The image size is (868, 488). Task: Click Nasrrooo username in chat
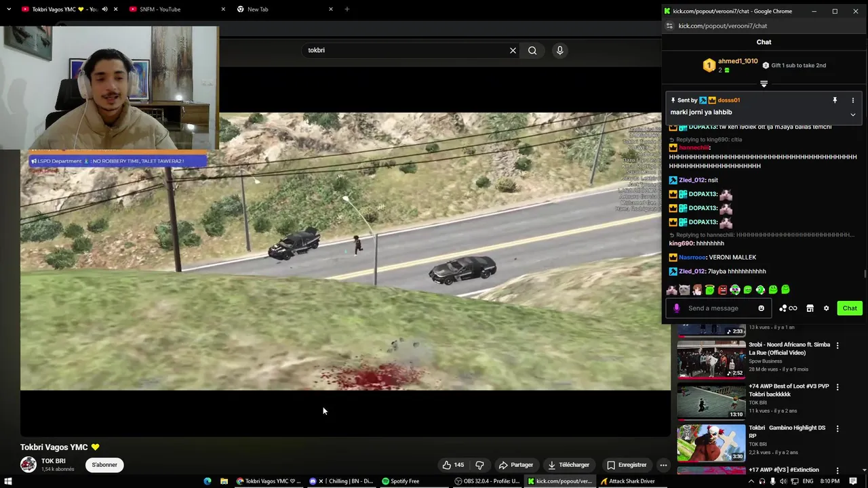(692, 258)
